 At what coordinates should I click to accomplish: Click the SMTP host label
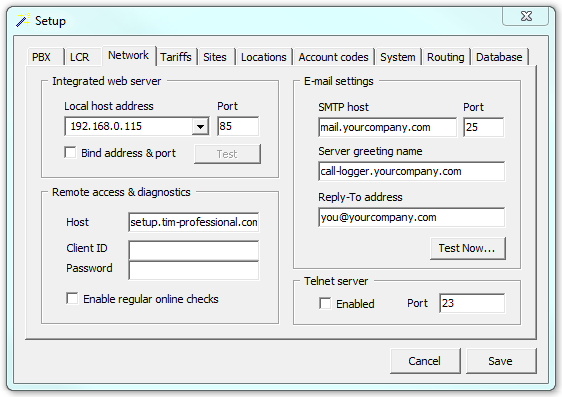coord(343,107)
